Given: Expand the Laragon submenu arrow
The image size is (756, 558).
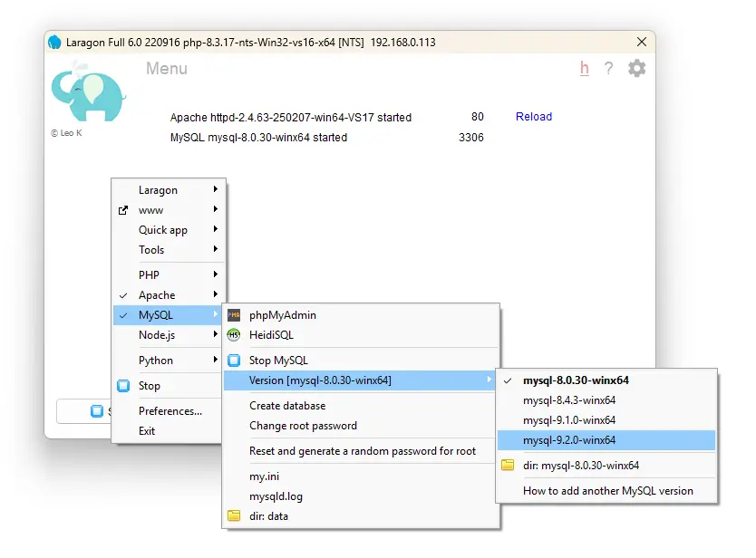Looking at the screenshot, I should (216, 189).
